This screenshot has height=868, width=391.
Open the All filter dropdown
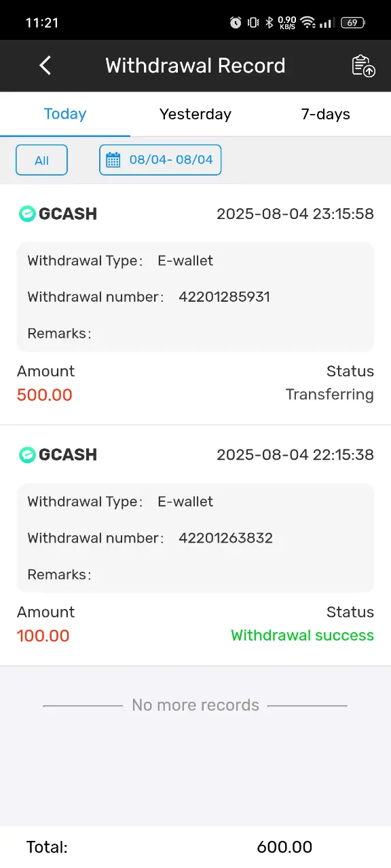(x=42, y=160)
